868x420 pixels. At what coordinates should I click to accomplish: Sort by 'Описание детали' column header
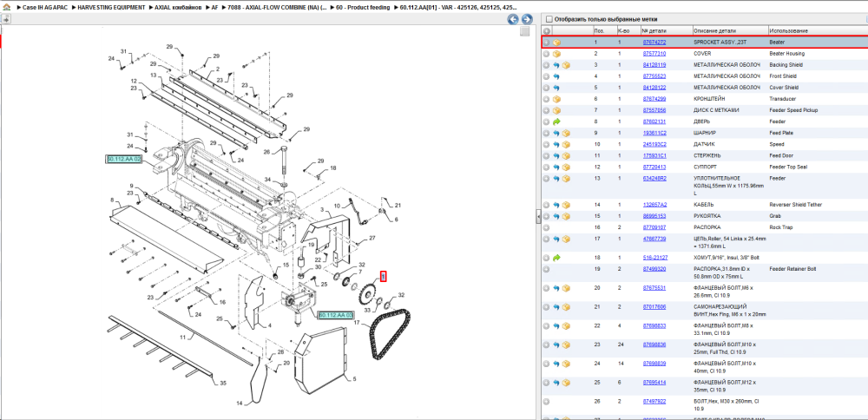tap(730, 31)
